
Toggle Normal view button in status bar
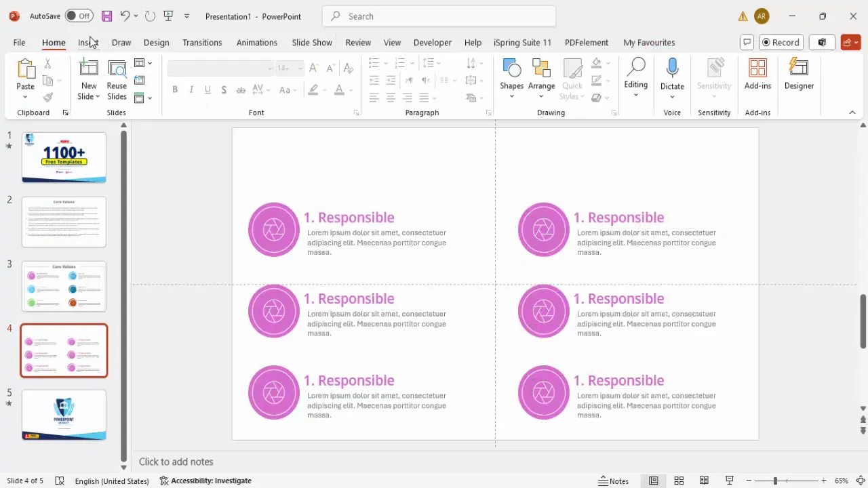[x=653, y=481]
